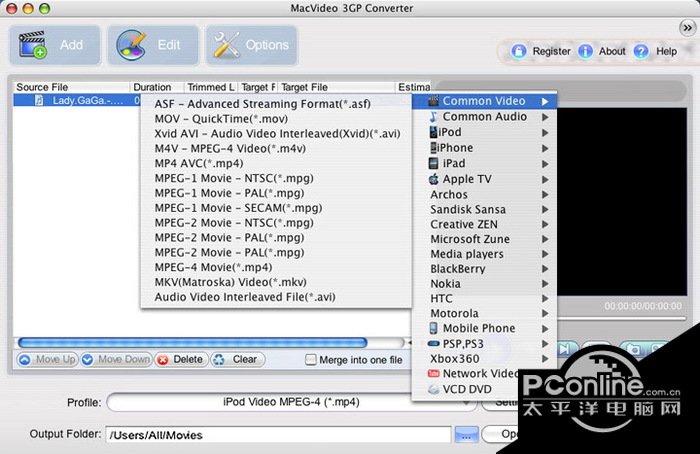Viewport: 700px width, 454px height.
Task: Expand Microsoft Zune submenu arrow
Action: (x=545, y=239)
